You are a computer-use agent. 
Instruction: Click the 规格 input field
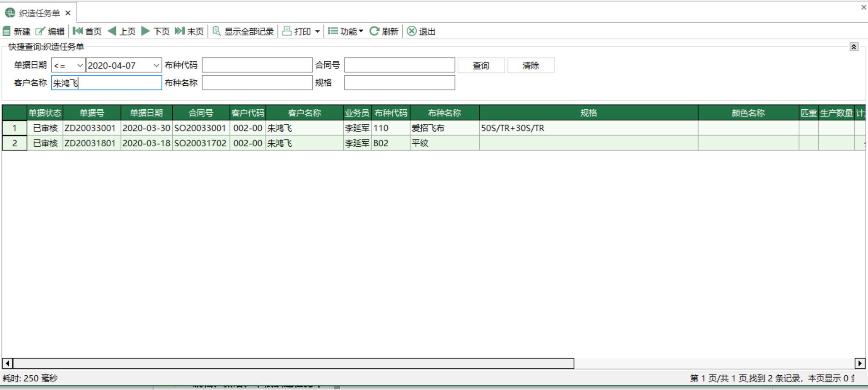(400, 82)
